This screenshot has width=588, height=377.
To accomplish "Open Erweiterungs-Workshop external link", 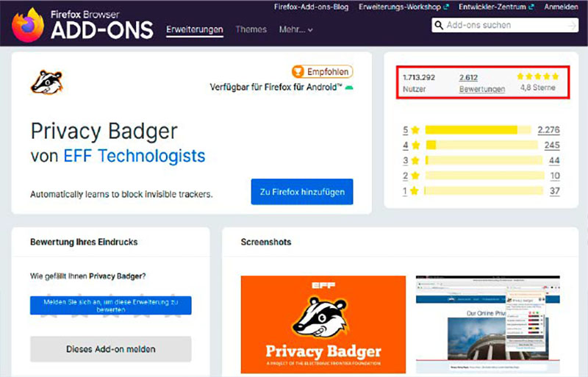I will 404,7.
